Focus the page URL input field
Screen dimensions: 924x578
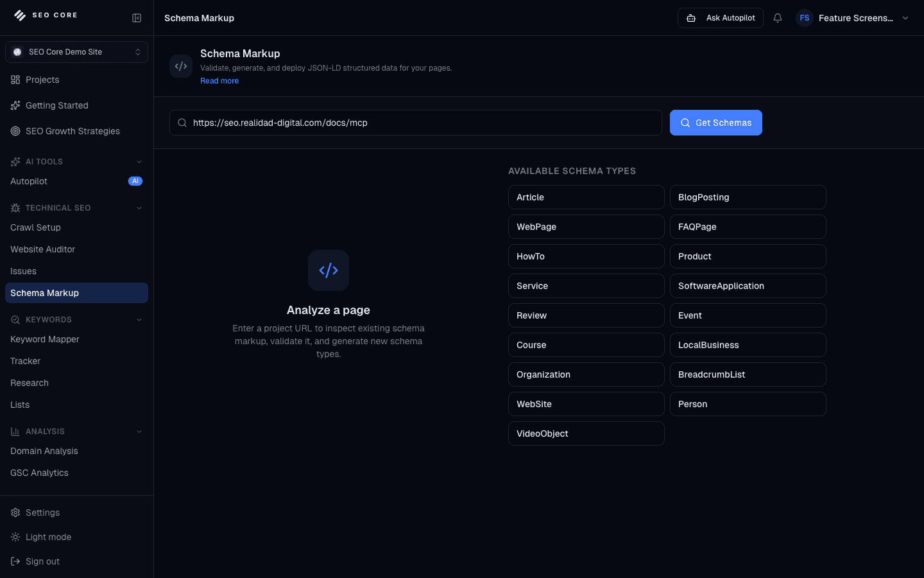416,123
